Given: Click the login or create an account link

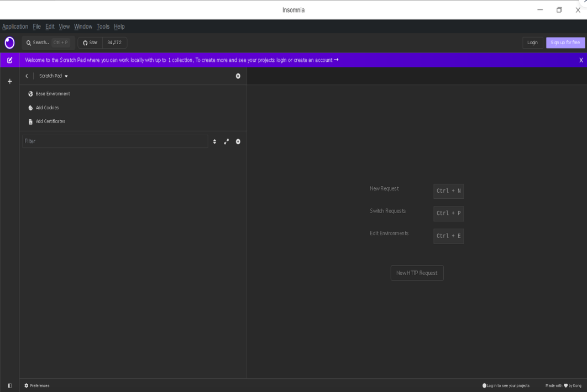Looking at the screenshot, I should click(307, 60).
